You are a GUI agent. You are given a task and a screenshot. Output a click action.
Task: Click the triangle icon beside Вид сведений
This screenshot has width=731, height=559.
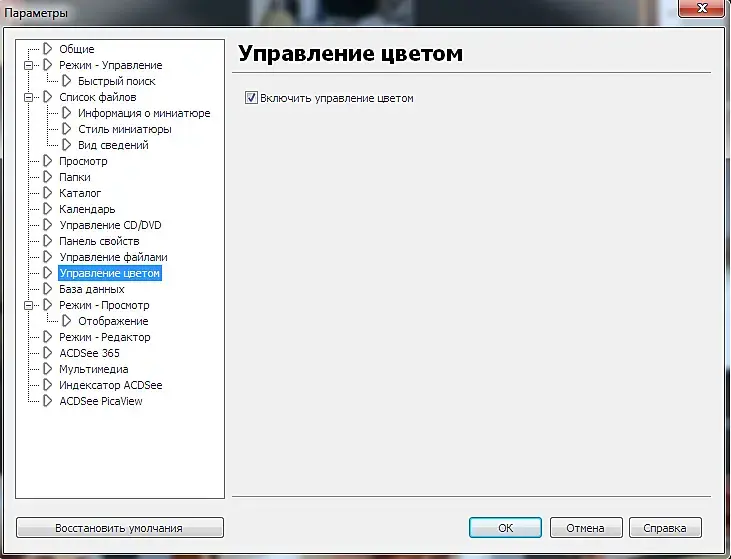coord(67,145)
